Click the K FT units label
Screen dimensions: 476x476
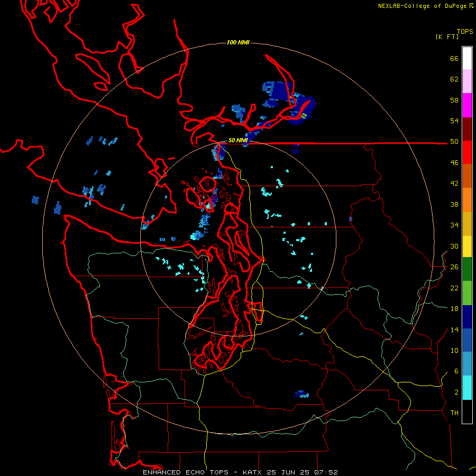[x=447, y=36]
